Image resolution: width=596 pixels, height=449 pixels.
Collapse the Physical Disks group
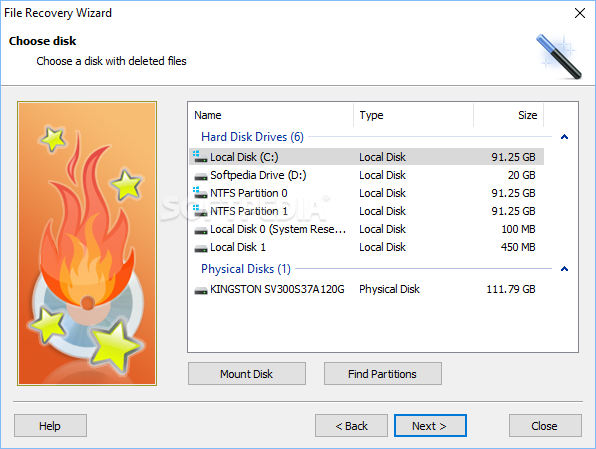pyautogui.click(x=564, y=269)
